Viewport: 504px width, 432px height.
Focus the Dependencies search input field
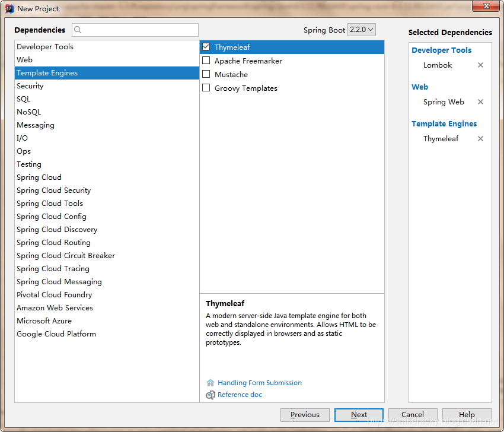click(x=135, y=30)
